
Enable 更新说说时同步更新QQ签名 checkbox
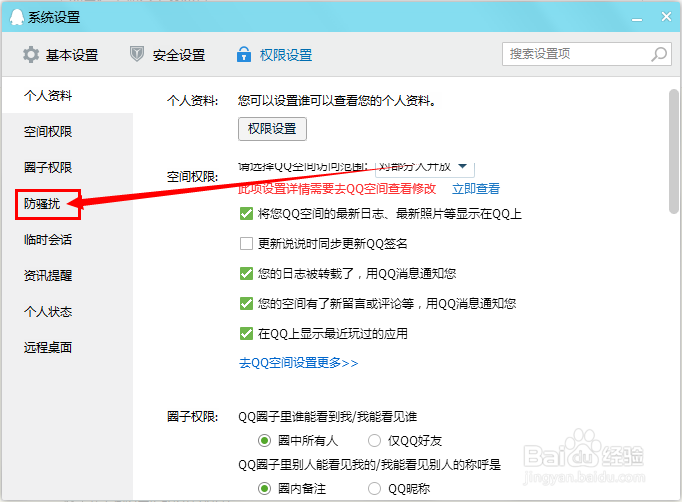tap(246, 244)
